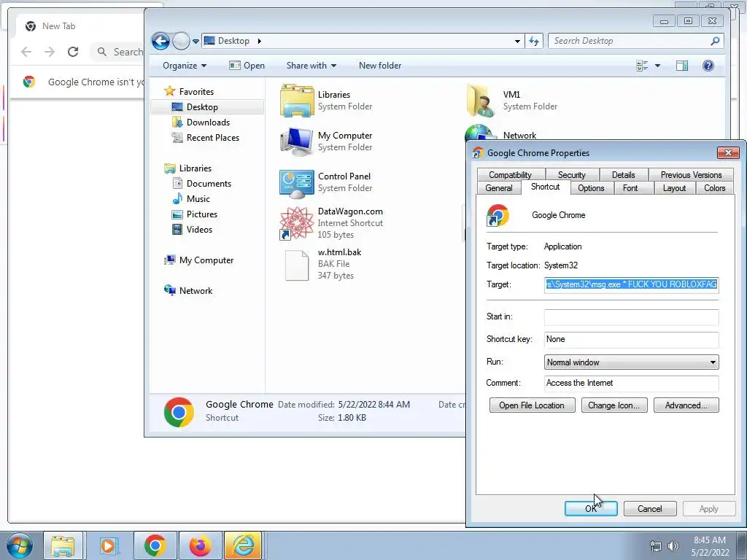Click Cancel in Google Chrome Properties

click(x=650, y=508)
